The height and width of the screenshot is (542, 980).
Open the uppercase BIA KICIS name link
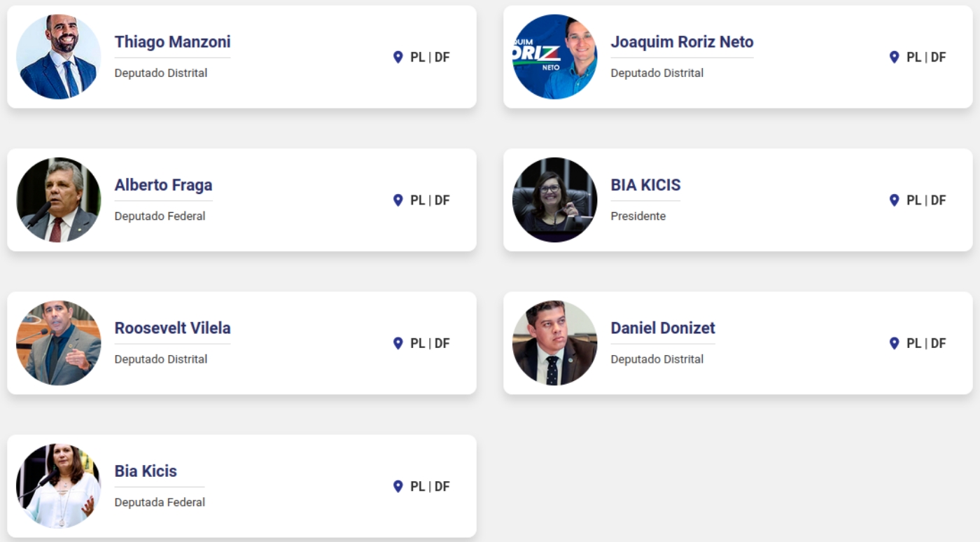coord(645,185)
